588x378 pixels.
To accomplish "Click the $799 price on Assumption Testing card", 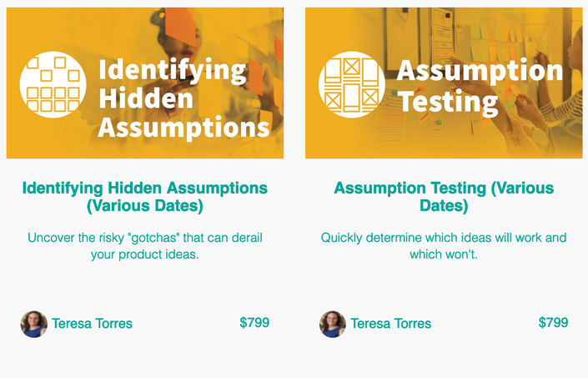I will pos(554,322).
